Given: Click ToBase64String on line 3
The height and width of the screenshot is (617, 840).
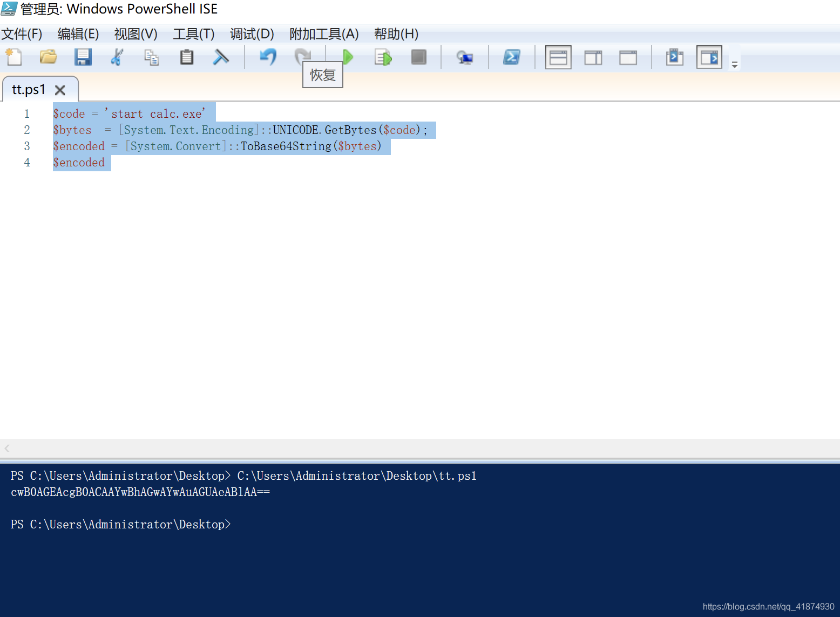Looking at the screenshot, I should [x=286, y=146].
